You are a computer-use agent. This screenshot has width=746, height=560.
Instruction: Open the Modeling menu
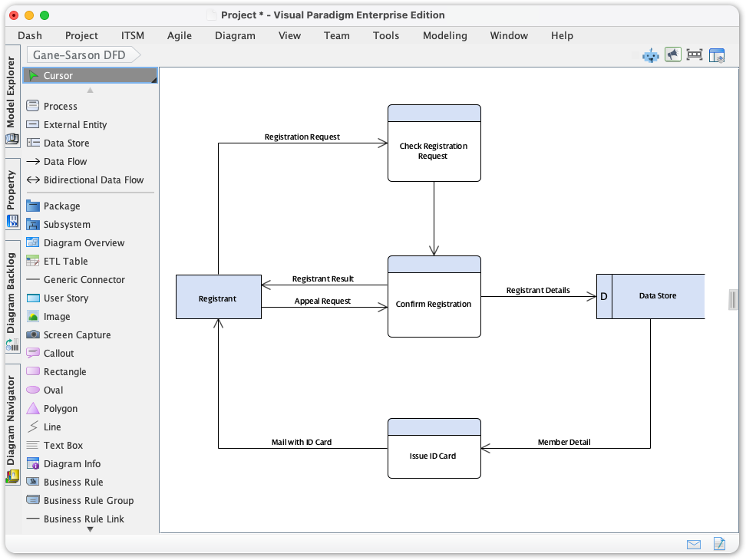point(444,35)
